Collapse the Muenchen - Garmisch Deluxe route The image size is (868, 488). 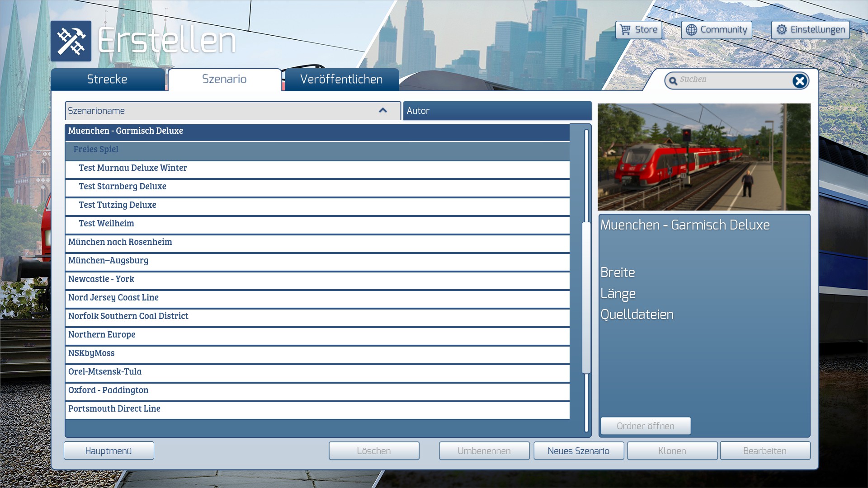point(126,131)
